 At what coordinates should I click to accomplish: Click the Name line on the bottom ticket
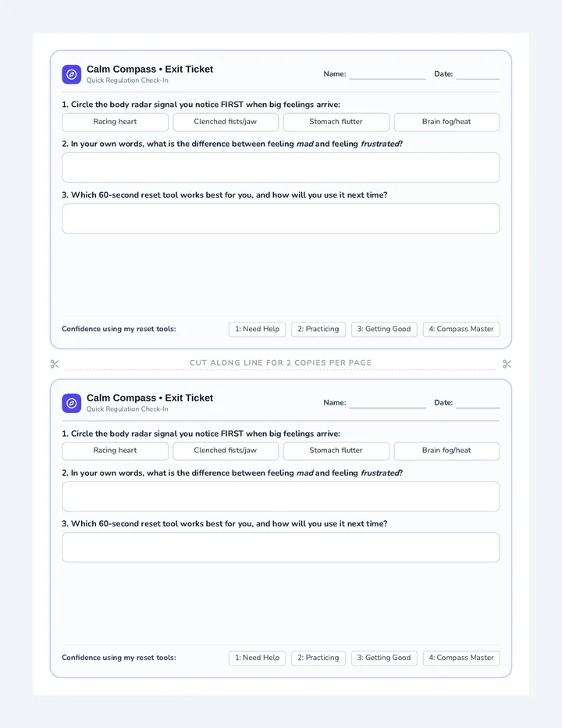387,404
